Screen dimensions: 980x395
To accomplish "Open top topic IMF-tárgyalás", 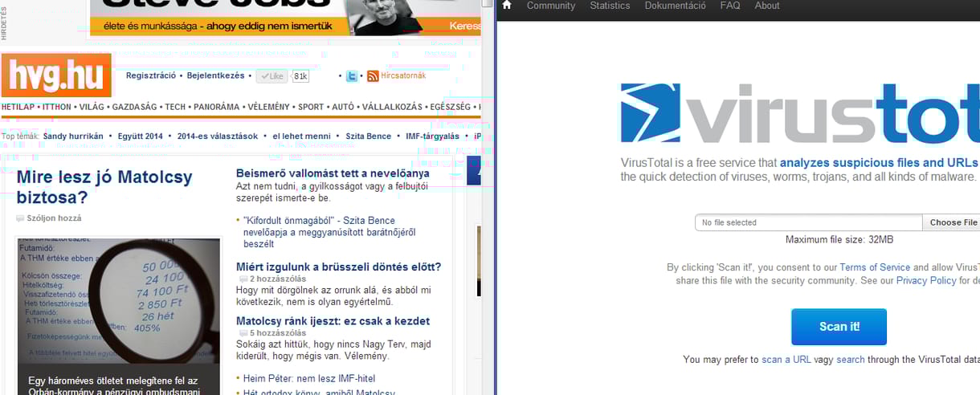I will [x=432, y=136].
